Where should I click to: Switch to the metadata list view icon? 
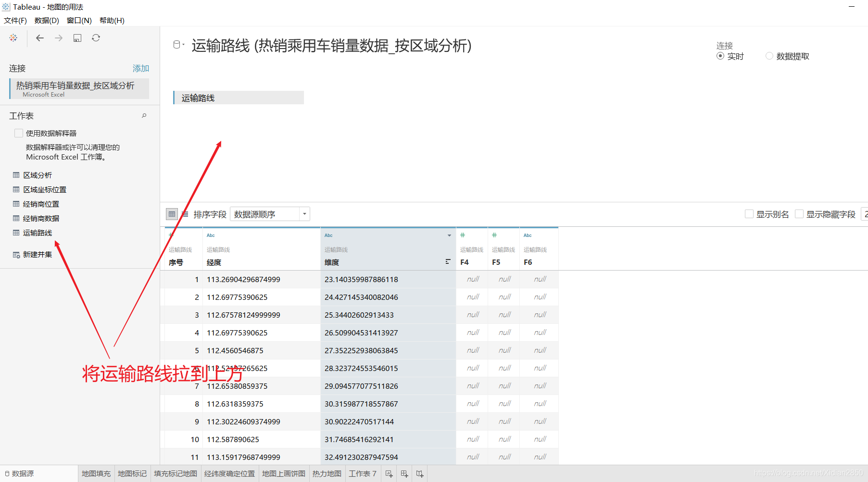185,214
